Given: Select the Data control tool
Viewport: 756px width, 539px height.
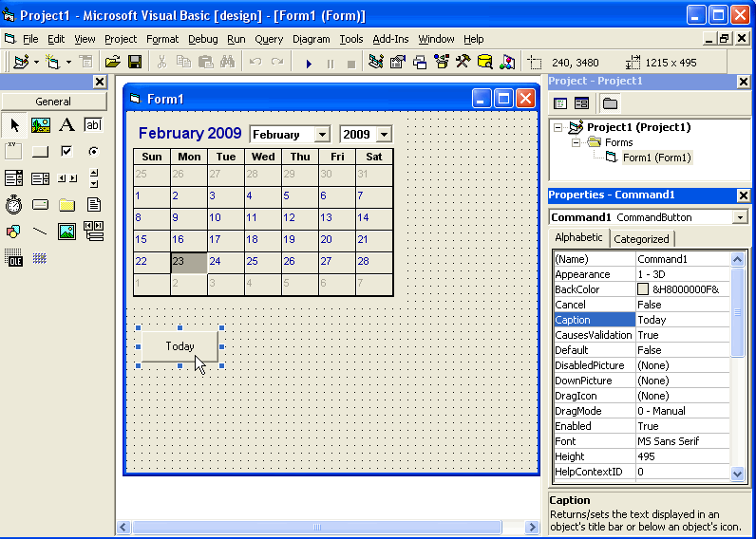Looking at the screenshot, I should click(93, 232).
